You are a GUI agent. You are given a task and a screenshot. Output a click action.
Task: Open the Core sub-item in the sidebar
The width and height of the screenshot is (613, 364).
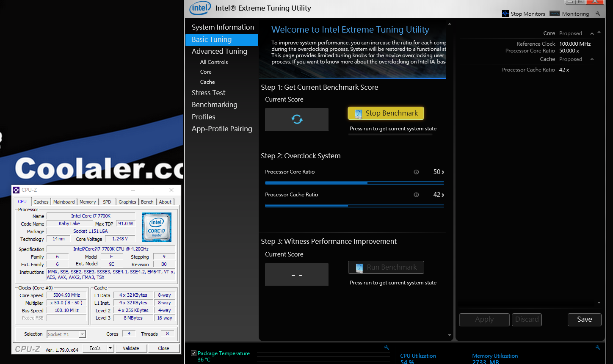click(206, 72)
